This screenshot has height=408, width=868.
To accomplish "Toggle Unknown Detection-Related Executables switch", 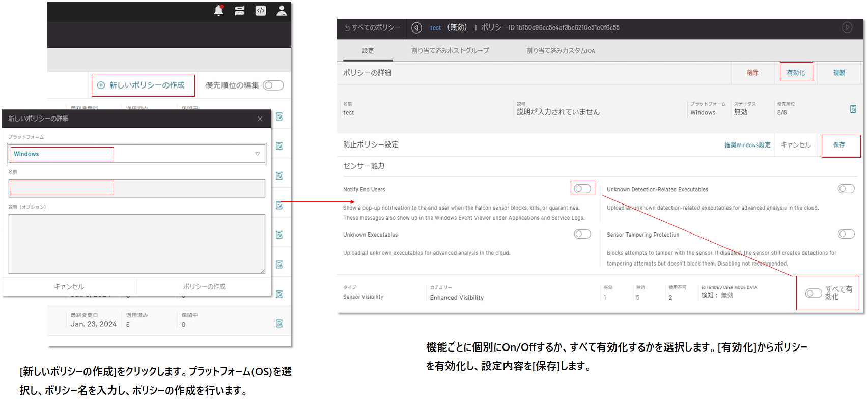I will pos(846,189).
